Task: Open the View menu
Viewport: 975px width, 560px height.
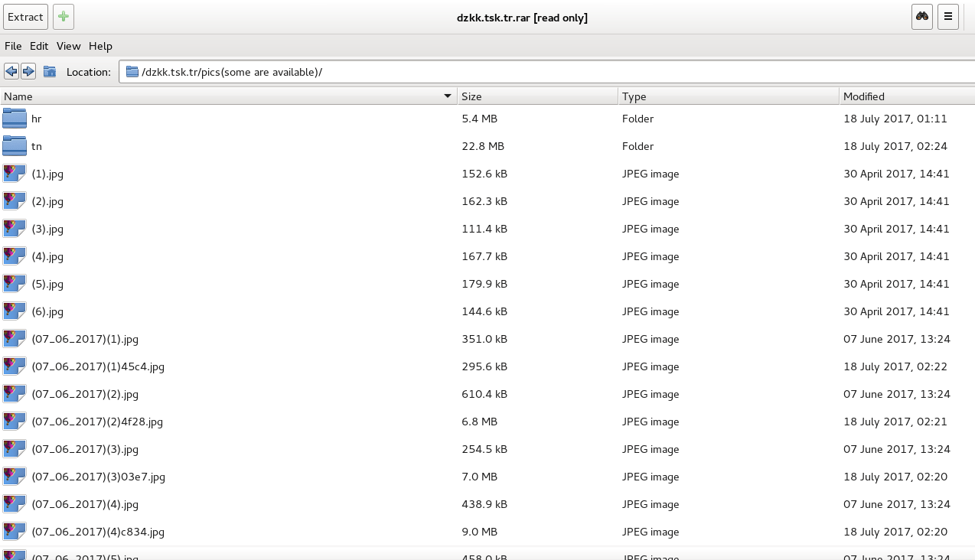Action: [x=69, y=46]
